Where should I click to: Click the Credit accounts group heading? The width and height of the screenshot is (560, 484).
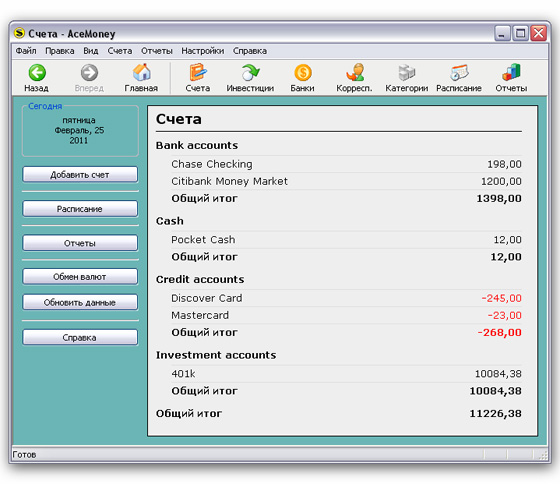click(x=200, y=279)
